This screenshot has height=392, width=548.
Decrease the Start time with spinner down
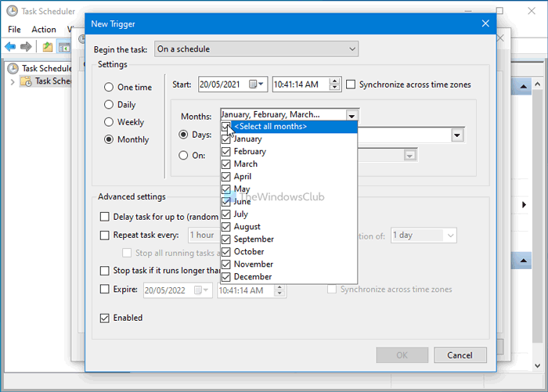pos(334,88)
